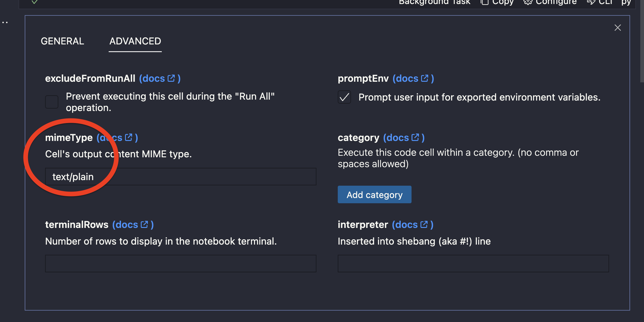Click 'Number of rows to display in the notebook terminal.'
The width and height of the screenshot is (644, 322).
pos(161,241)
